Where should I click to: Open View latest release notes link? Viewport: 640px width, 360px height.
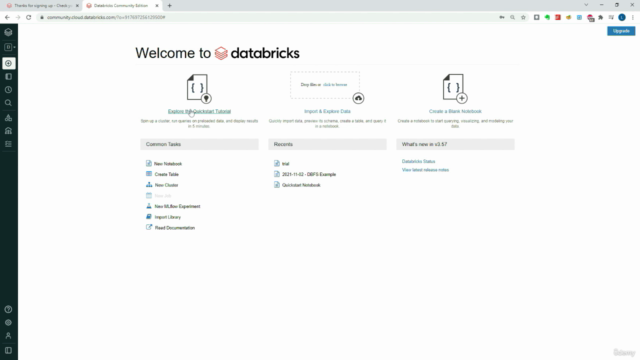(x=425, y=170)
